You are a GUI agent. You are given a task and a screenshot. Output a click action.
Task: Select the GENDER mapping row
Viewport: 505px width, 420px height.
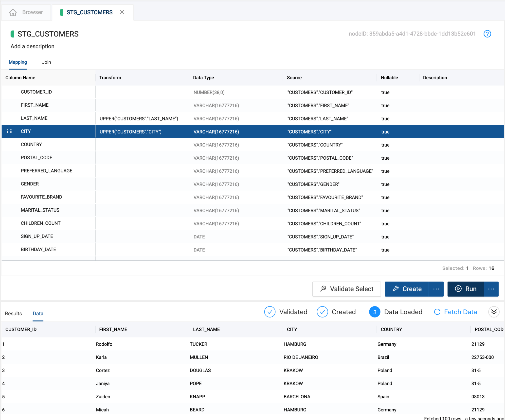coord(252,184)
